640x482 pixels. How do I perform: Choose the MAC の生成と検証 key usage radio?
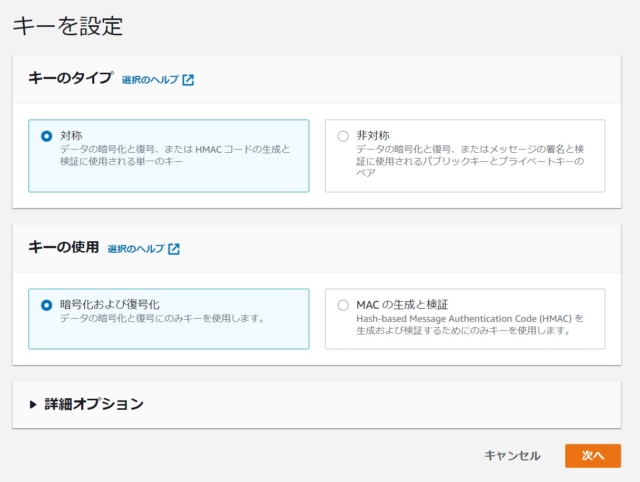click(343, 305)
